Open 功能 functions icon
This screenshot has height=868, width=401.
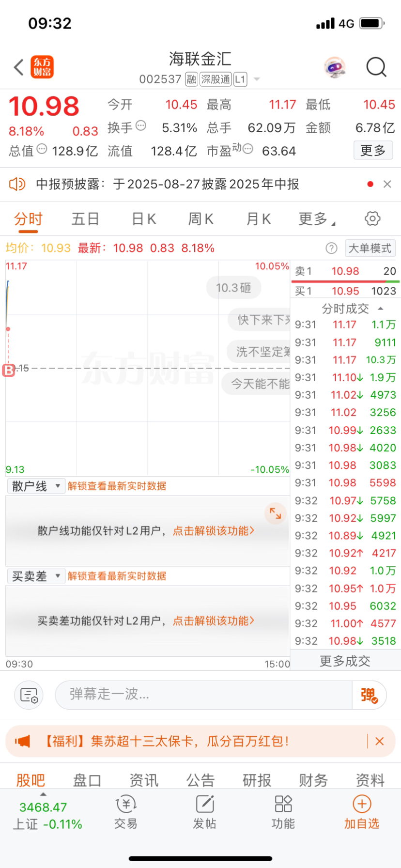pos(283,812)
